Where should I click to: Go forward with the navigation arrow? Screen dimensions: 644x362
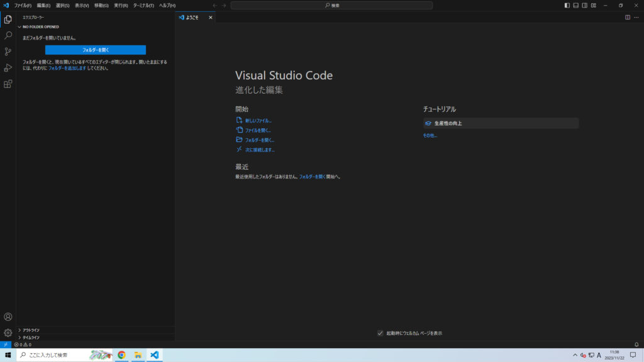[225, 5]
